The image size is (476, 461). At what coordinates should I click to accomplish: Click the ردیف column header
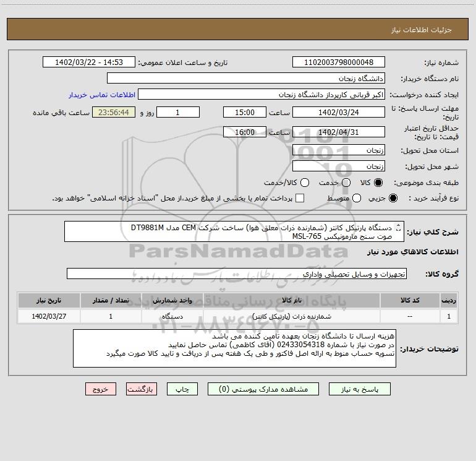point(449,300)
